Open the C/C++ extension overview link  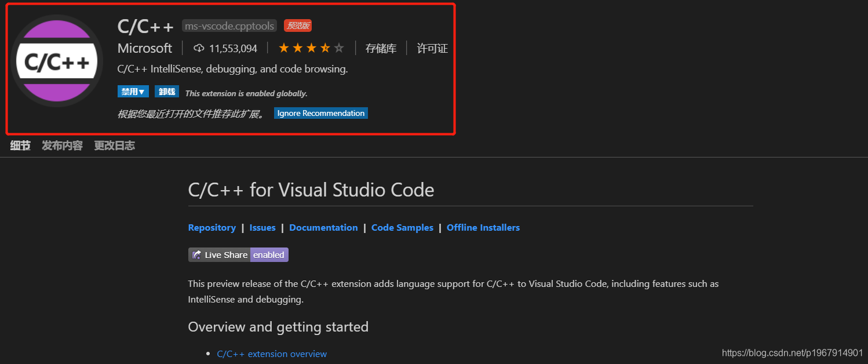pos(272,354)
